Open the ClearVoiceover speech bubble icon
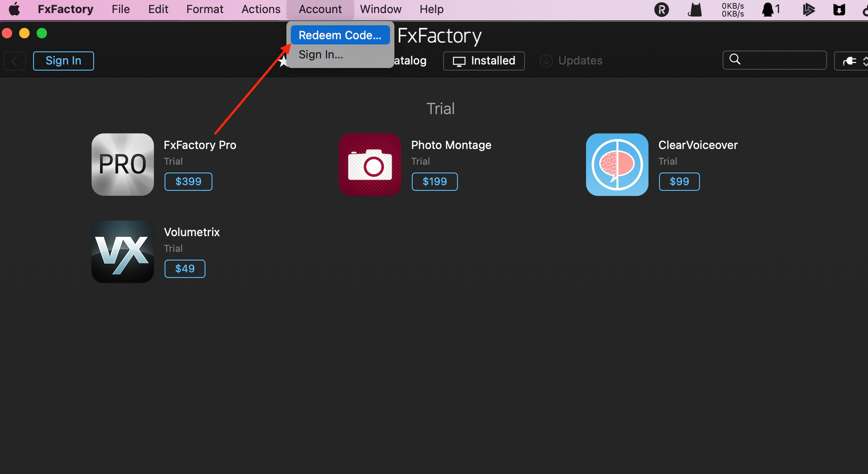This screenshot has width=868, height=474. [x=617, y=165]
